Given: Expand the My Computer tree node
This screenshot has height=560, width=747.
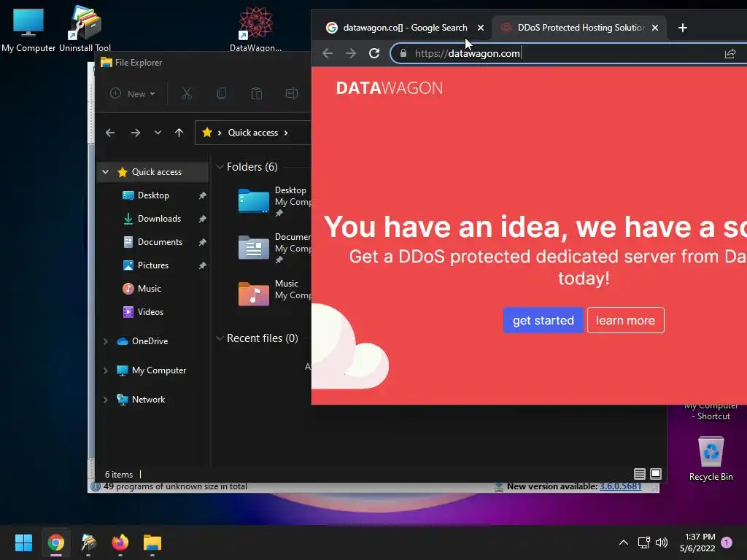Looking at the screenshot, I should [105, 370].
